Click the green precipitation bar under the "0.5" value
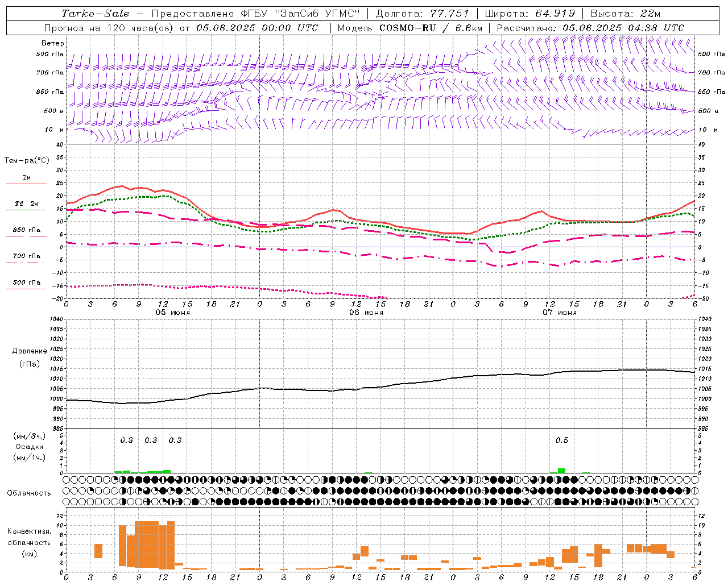728x582 pixels. coord(561,471)
